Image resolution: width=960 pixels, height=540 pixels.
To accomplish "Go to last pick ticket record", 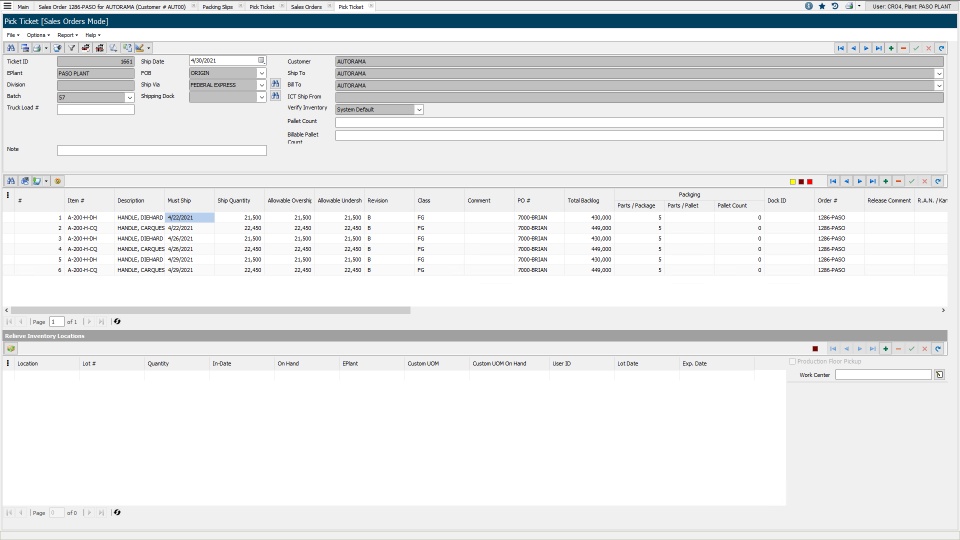I will coord(879,48).
